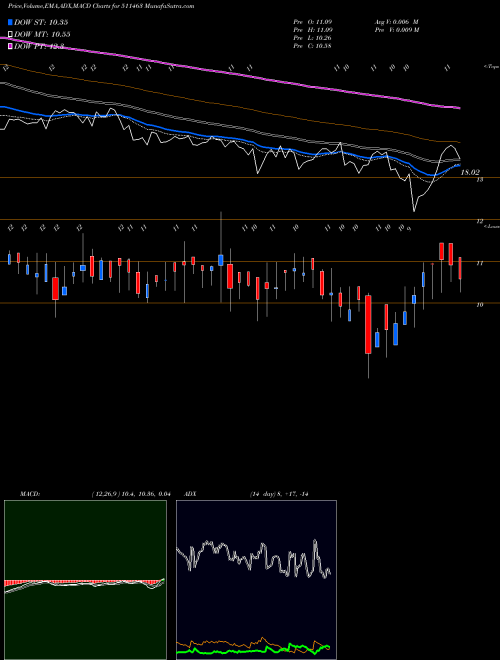This screenshot has height=660, width=500.
Task: Click the blue DOW ST legend swatch
Action: click(10, 22)
